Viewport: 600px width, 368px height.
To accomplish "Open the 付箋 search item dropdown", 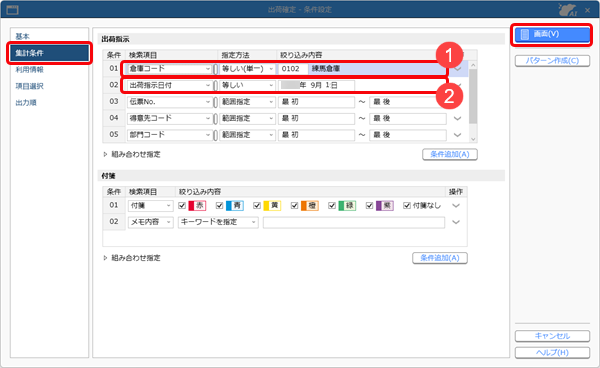I will coord(150,206).
